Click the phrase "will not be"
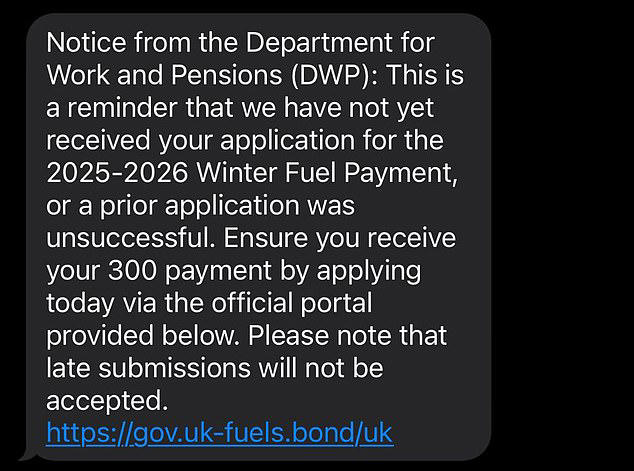 coord(322,368)
